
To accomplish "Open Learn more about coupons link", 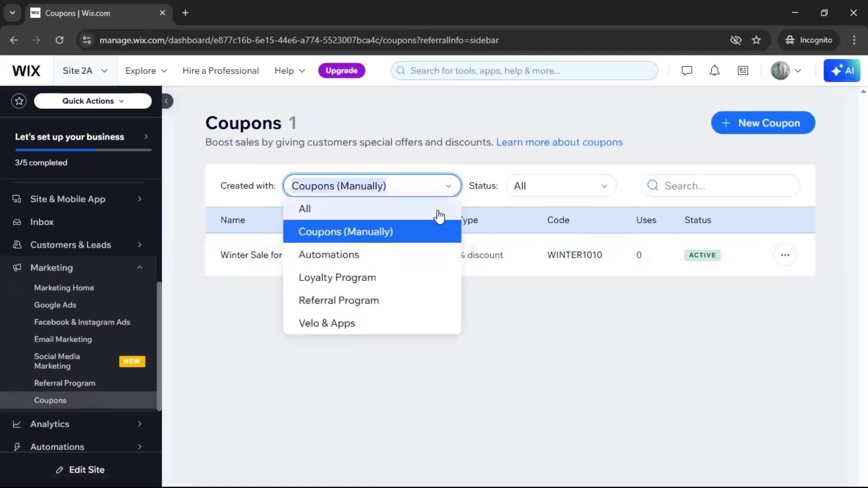I will coord(559,142).
